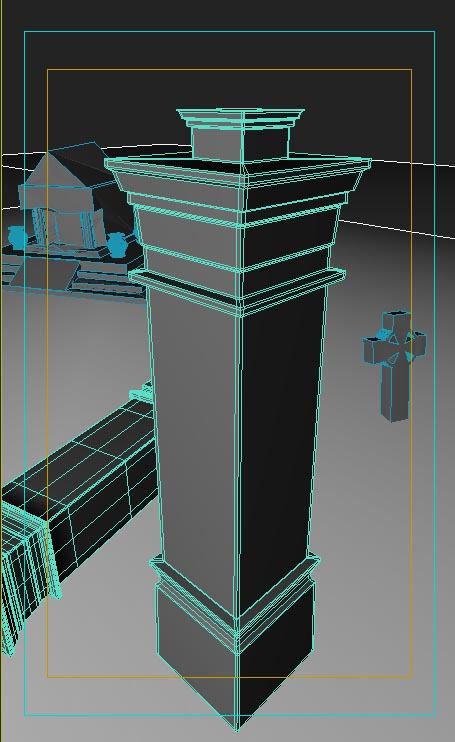Select the left blue urn by the mausoleum
This screenshot has width=455, height=742.
click(19, 237)
